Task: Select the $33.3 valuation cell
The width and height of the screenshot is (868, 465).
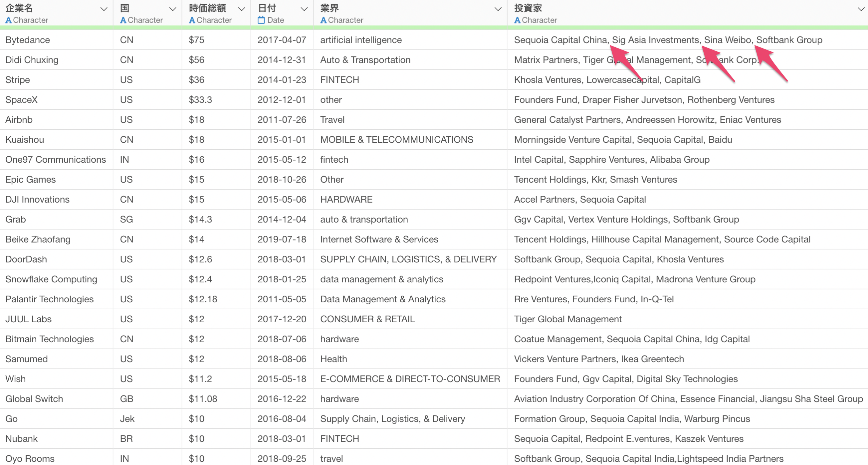Action: pos(216,100)
